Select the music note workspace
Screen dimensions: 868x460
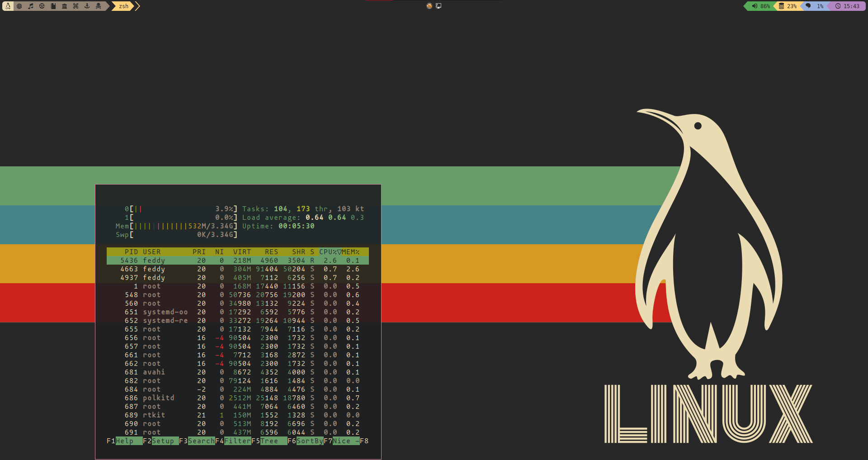[31, 6]
